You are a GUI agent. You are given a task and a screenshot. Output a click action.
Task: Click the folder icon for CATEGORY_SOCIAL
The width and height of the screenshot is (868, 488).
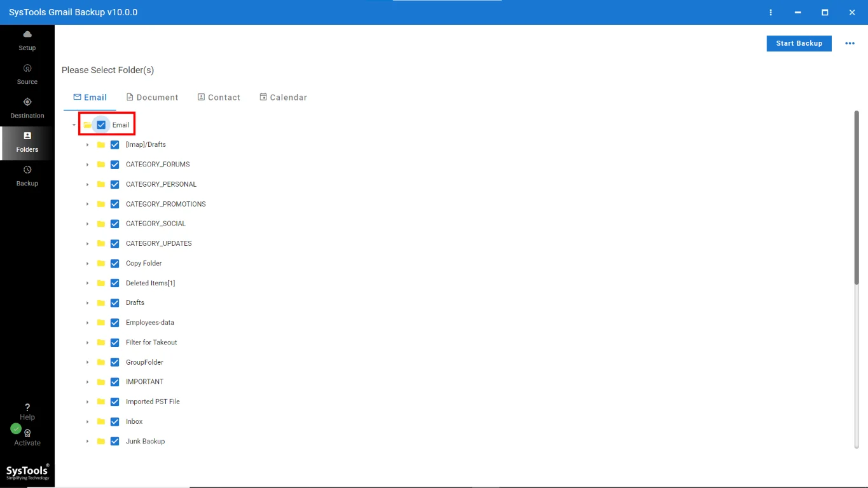tap(101, 224)
